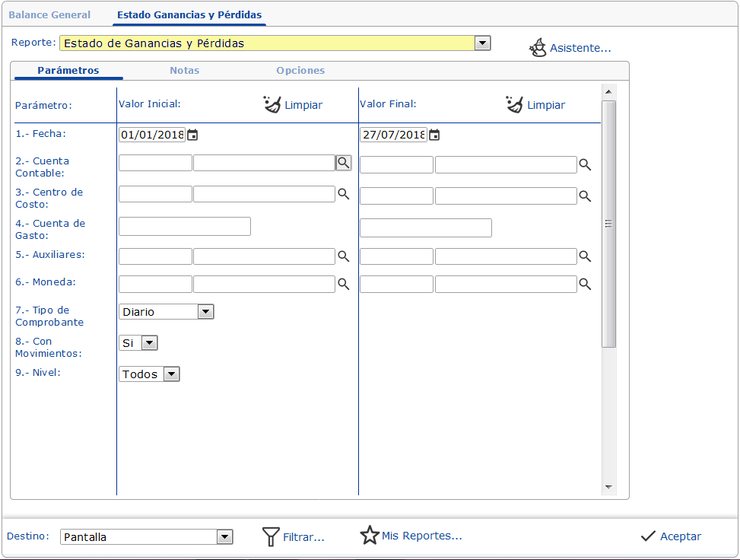Expand the Reporte dropdown list
Image resolution: width=740 pixels, height=560 pixels.
click(x=482, y=43)
